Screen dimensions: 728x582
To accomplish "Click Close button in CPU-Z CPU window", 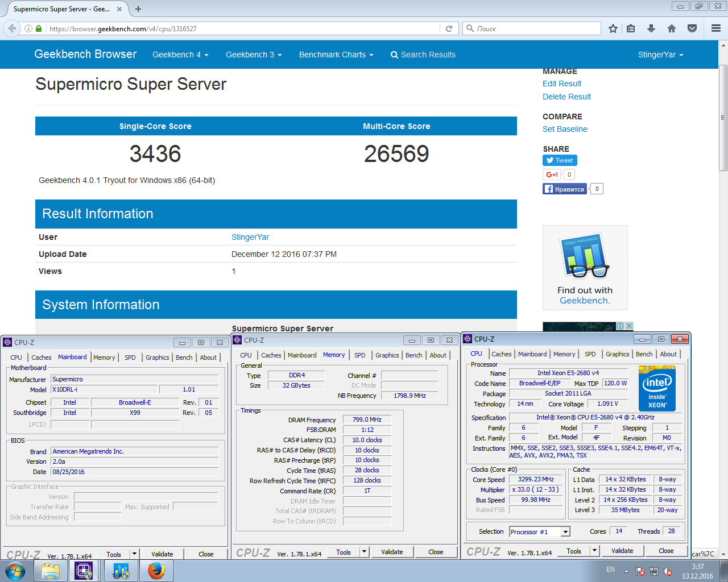I will pyautogui.click(x=666, y=551).
